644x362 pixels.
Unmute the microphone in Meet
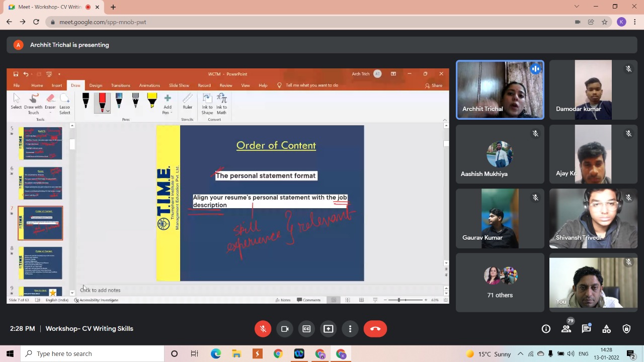263,329
